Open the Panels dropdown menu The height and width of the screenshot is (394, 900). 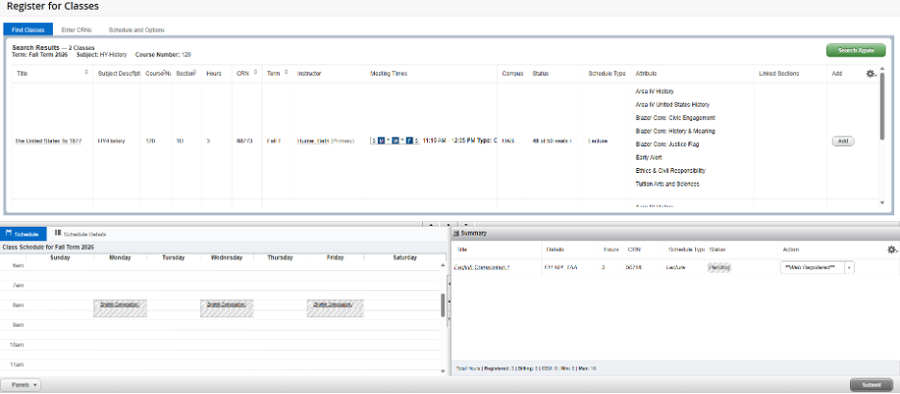click(21, 385)
